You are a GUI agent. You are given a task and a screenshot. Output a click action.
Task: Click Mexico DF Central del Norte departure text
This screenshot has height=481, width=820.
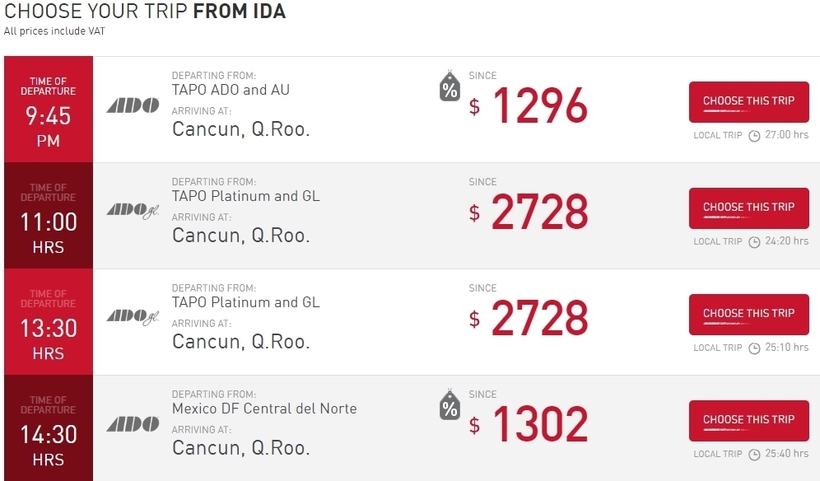[x=264, y=408]
